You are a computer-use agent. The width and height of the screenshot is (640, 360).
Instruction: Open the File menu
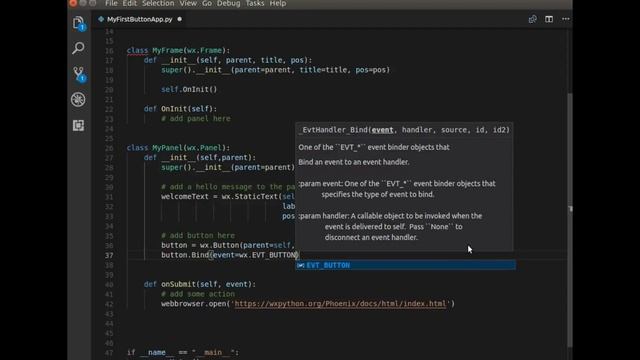coord(111,3)
